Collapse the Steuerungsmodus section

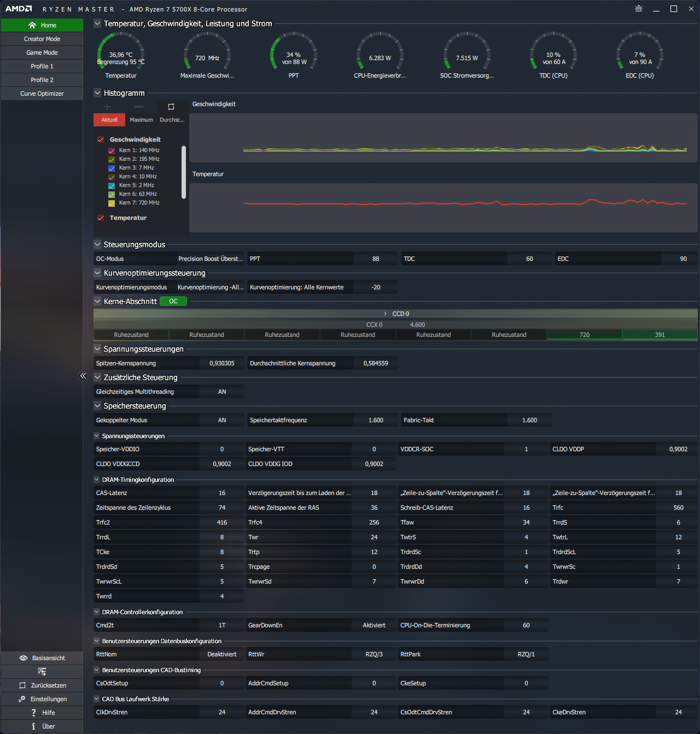97,244
